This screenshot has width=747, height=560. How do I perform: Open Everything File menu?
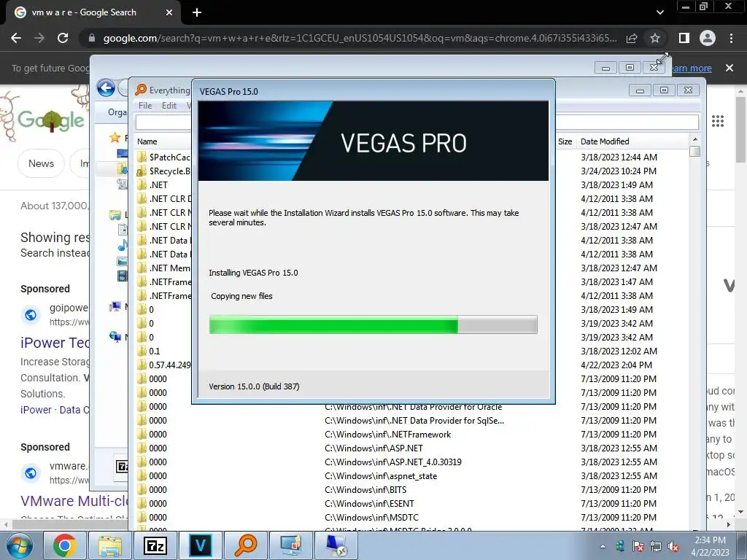145,106
